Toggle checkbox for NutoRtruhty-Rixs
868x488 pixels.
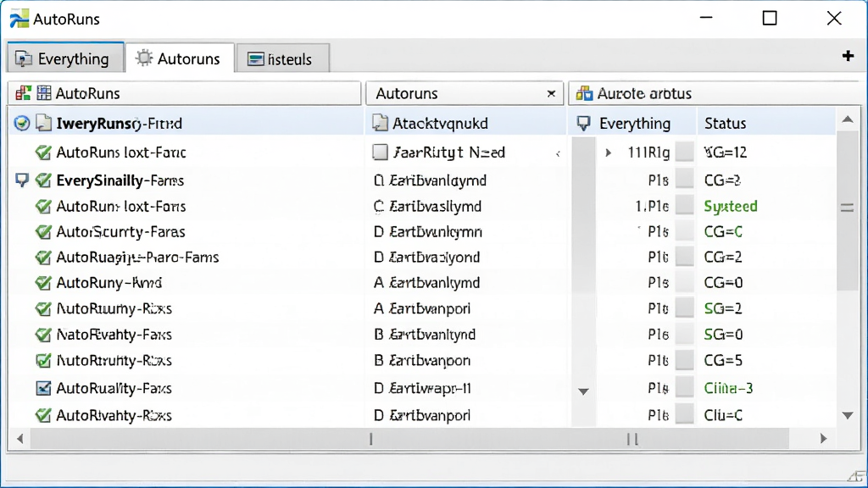point(43,360)
